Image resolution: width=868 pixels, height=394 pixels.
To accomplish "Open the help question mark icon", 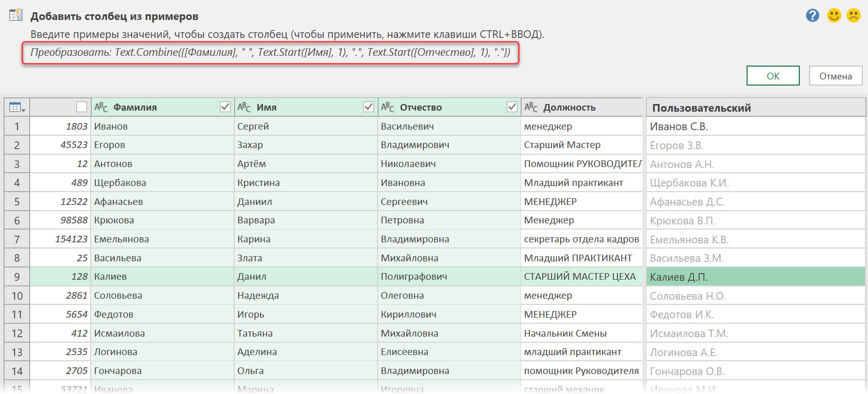I will (x=812, y=15).
